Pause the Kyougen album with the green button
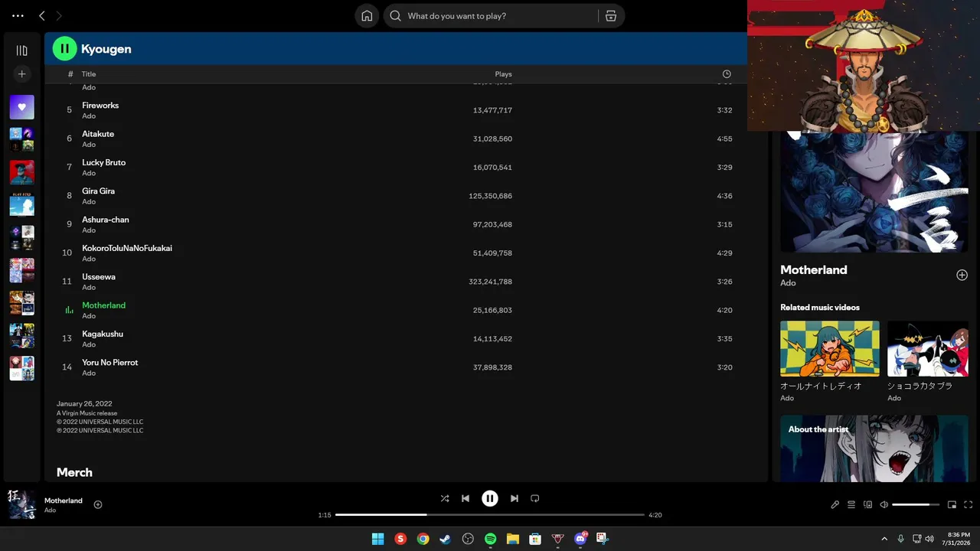 [65, 49]
